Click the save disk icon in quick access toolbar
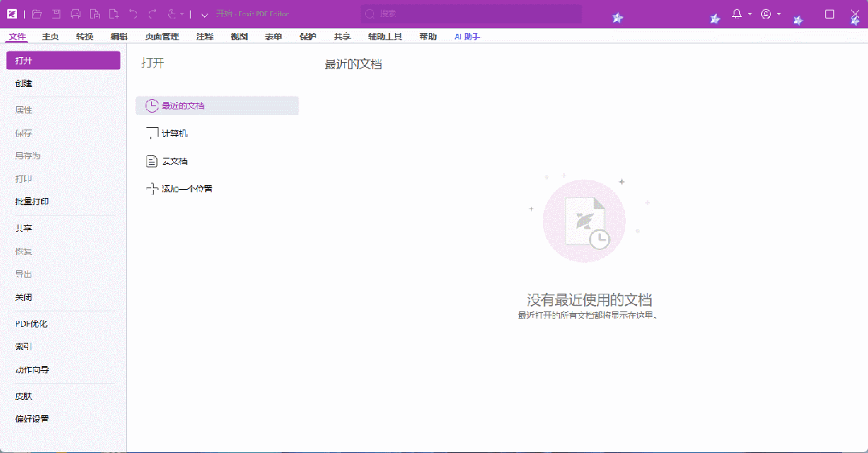The image size is (868, 453). [56, 14]
